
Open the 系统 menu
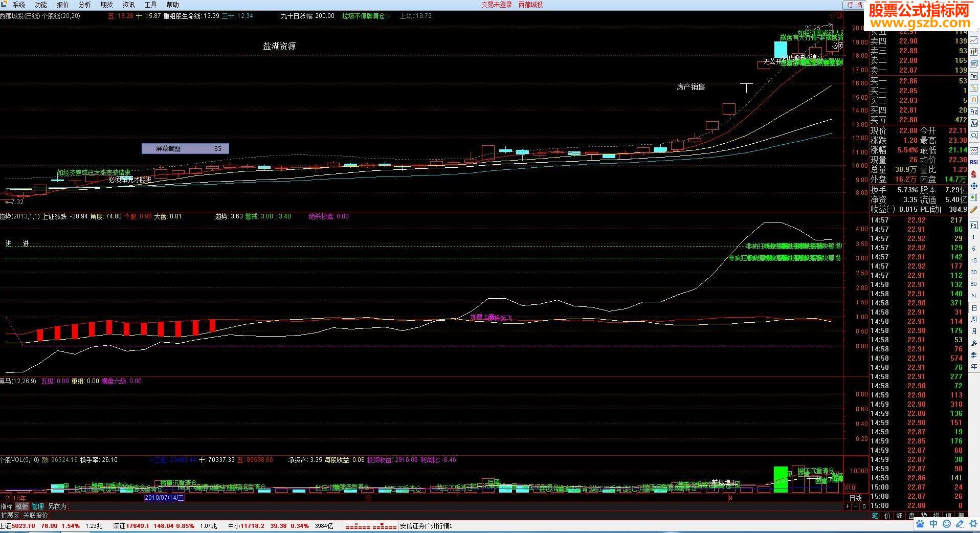[18, 5]
